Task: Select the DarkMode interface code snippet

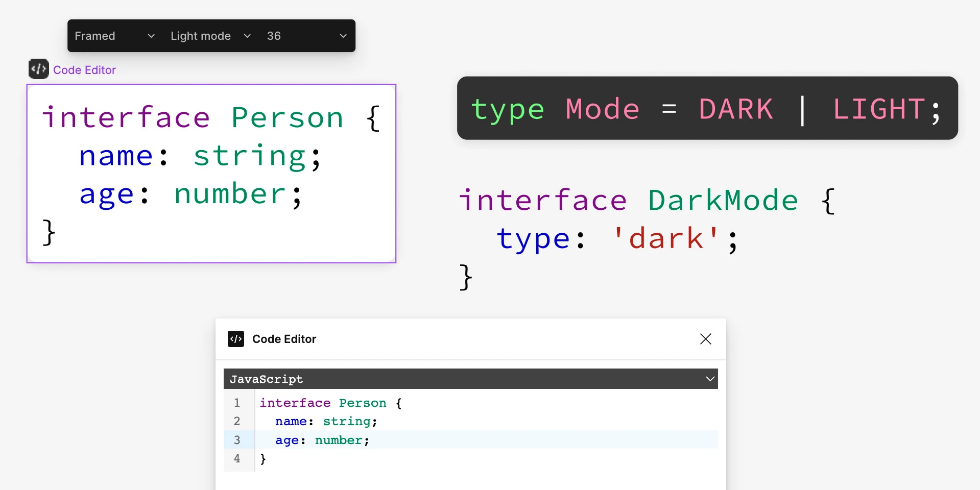Action: (x=648, y=238)
